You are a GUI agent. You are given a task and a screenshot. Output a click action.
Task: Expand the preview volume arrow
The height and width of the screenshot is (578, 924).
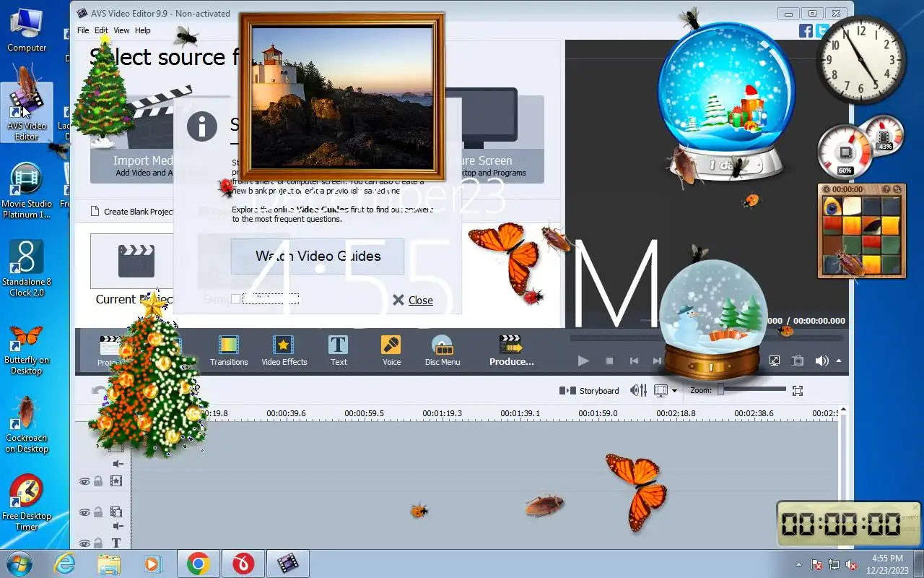point(839,361)
